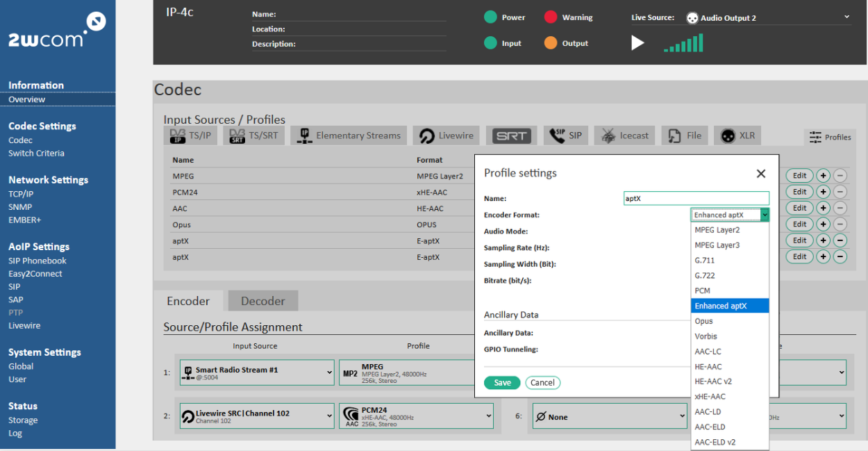Choose xHE-AAC from the format list
This screenshot has width=868, height=451.
point(710,397)
